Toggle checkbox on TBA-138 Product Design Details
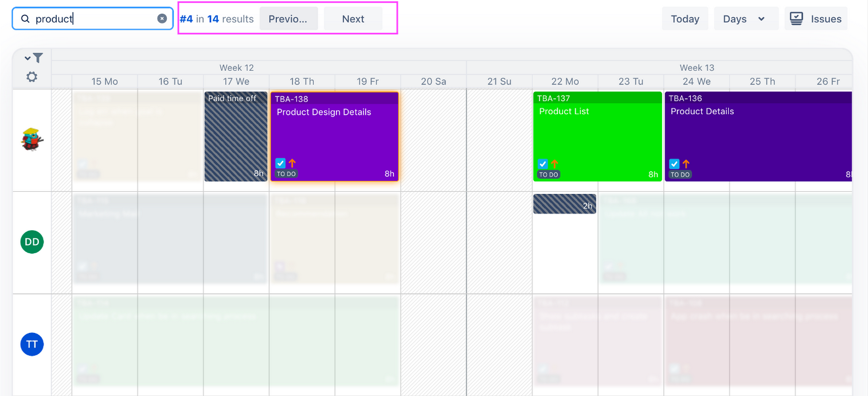The width and height of the screenshot is (868, 396). tap(280, 163)
